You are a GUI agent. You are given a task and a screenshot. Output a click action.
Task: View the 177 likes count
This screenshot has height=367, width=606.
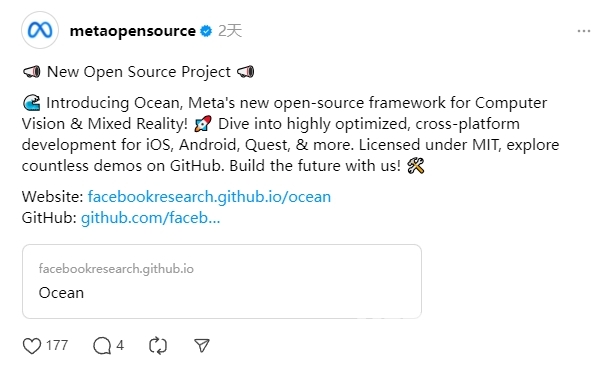click(x=57, y=345)
